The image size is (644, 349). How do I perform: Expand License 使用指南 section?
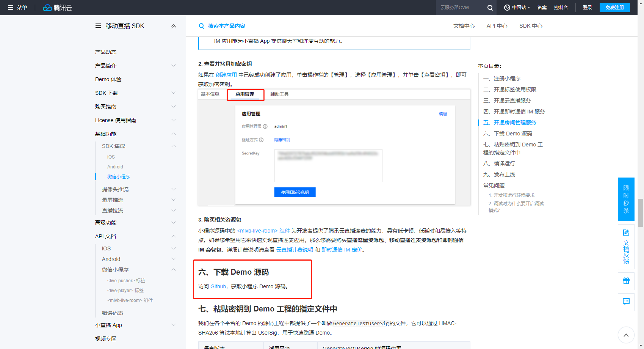[x=174, y=120]
